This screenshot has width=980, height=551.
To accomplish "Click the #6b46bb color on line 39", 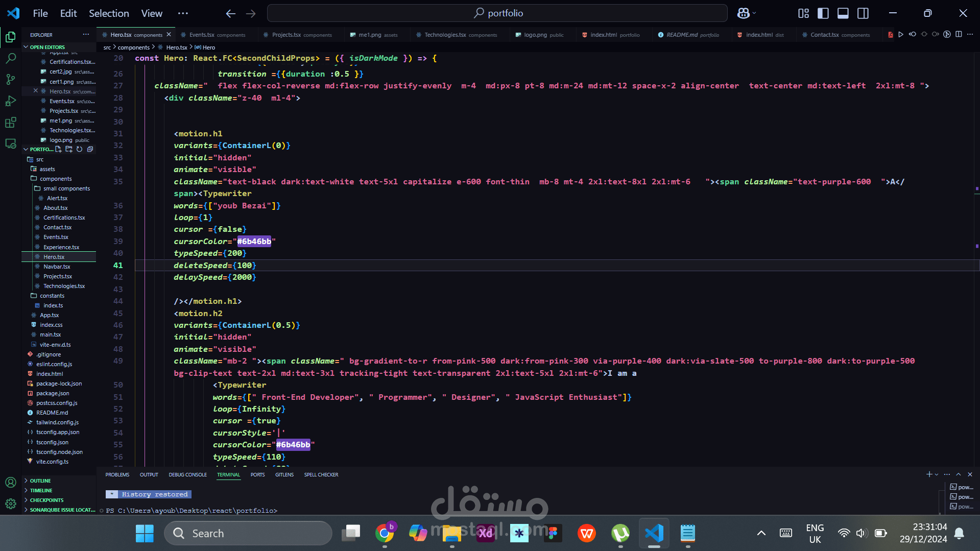I will coord(254,242).
